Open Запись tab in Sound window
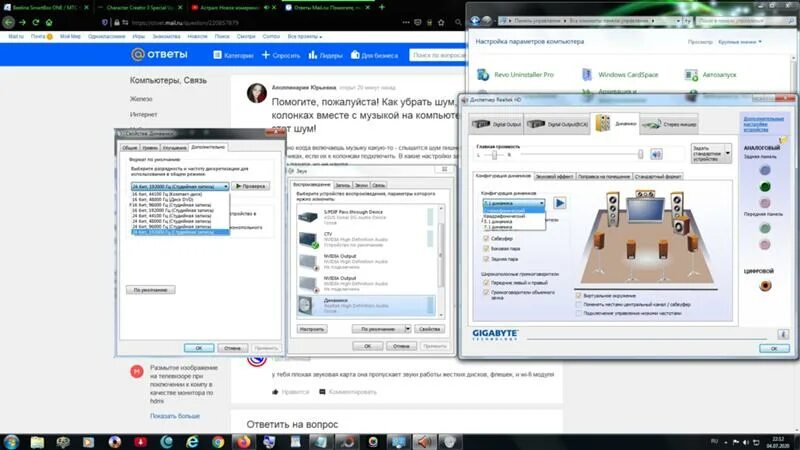This screenshot has width=800, height=450. (343, 185)
